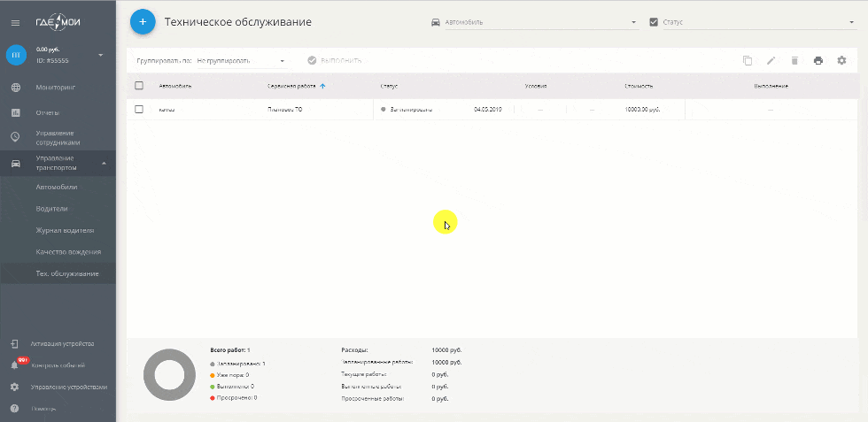Open Водители submenu item
This screenshot has height=422, width=868.
(51, 209)
